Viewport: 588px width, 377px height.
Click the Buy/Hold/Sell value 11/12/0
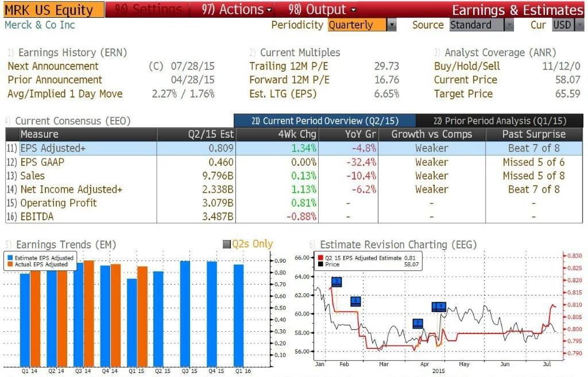pyautogui.click(x=562, y=67)
